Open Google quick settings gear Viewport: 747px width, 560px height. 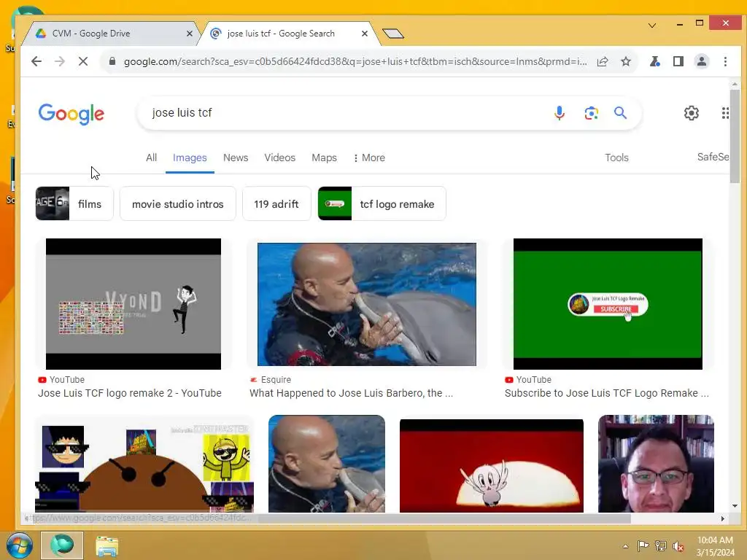(x=692, y=113)
